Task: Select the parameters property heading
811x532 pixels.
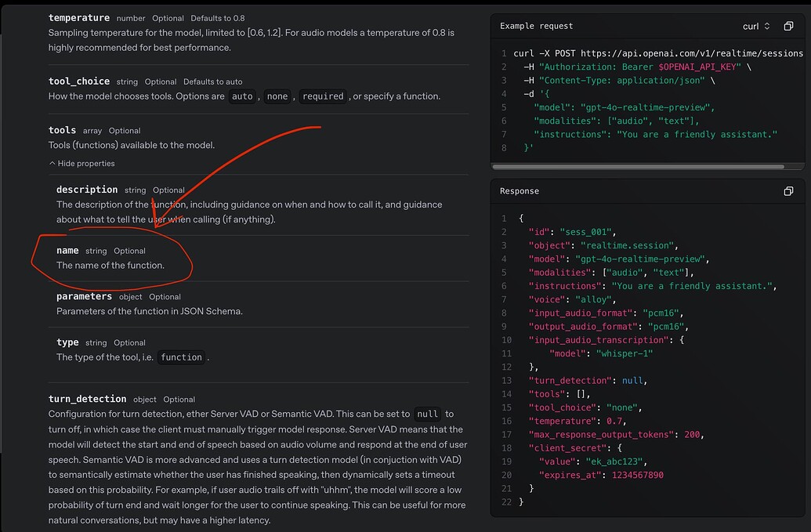Action: tap(84, 296)
